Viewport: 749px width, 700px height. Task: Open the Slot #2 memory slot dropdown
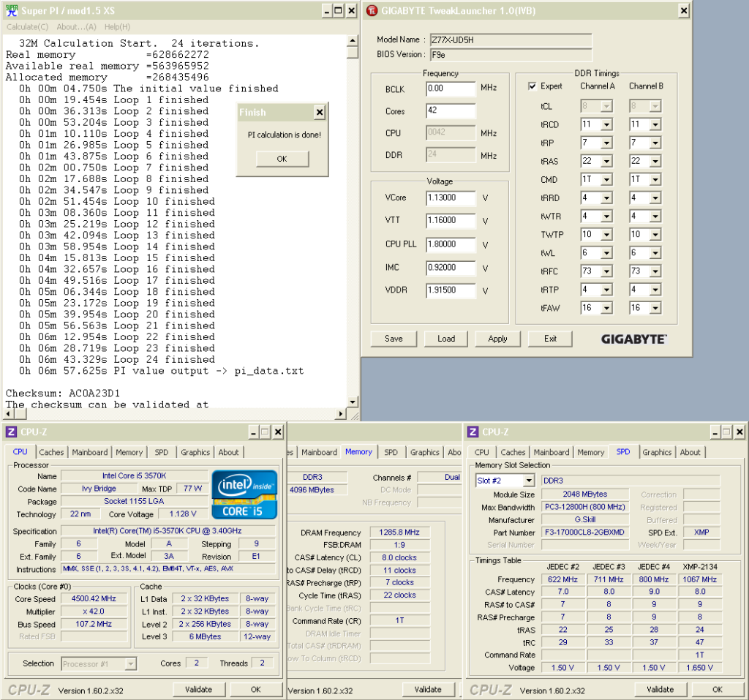pyautogui.click(x=529, y=481)
